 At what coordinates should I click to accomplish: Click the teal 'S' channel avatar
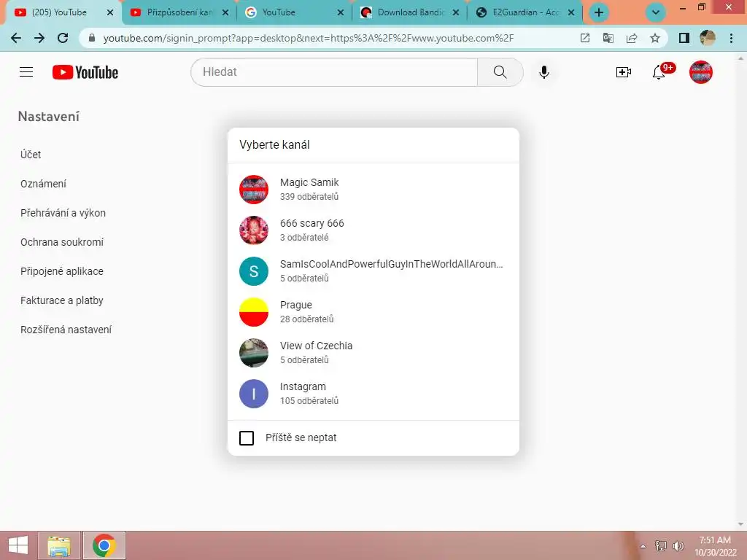(x=253, y=271)
